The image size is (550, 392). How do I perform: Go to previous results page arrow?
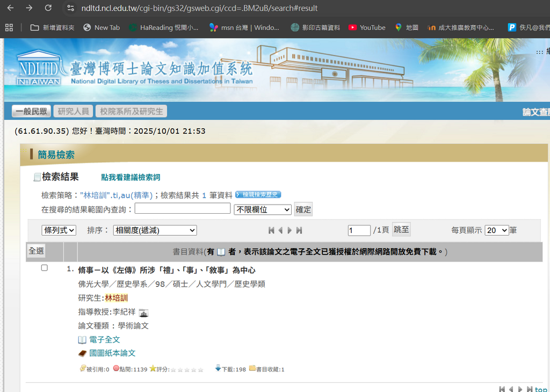[x=280, y=230]
